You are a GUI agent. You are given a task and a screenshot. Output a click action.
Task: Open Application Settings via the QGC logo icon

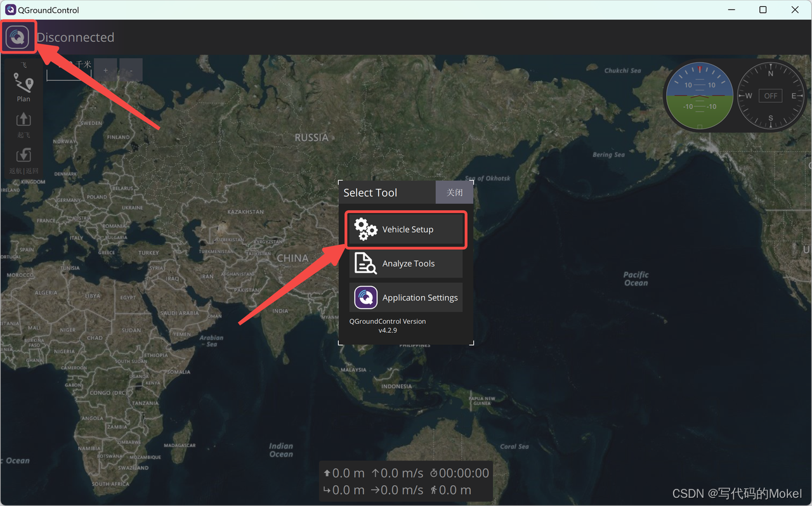[x=365, y=297]
